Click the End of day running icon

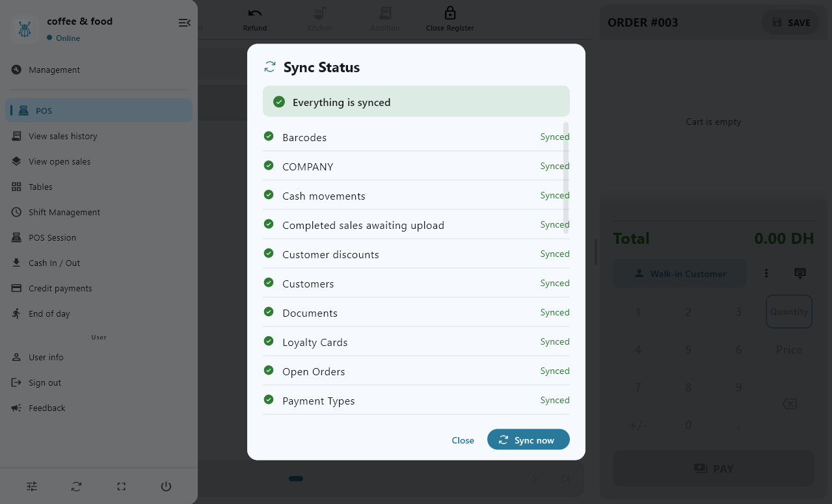[16, 313]
